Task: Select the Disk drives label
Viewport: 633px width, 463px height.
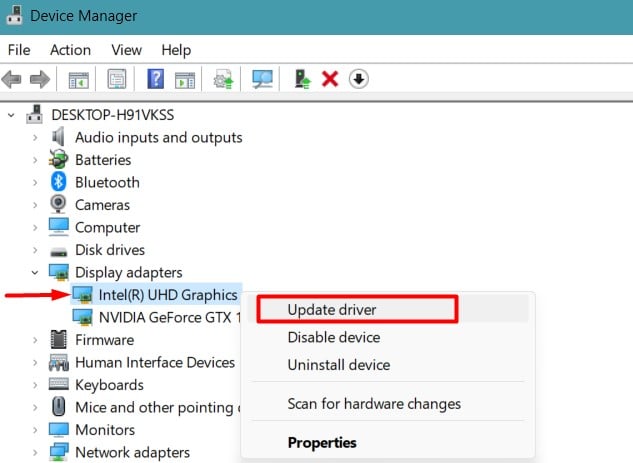Action: pyautogui.click(x=110, y=250)
